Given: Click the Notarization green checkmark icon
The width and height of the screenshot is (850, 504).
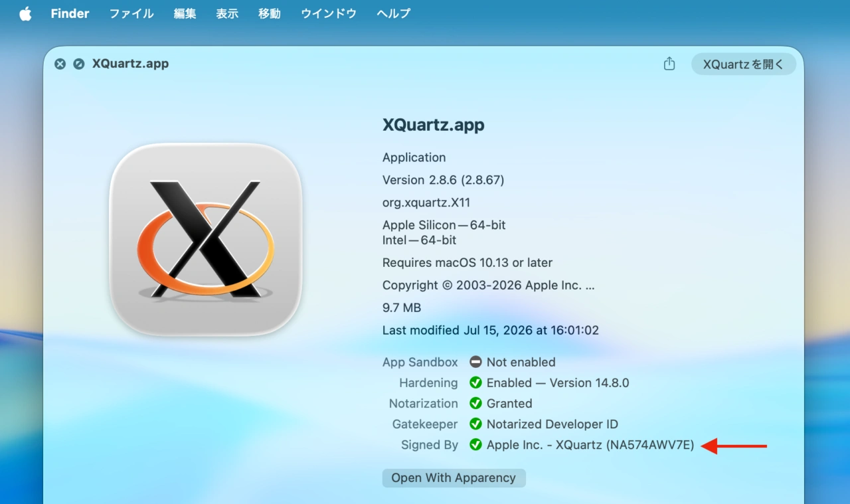Looking at the screenshot, I should tap(475, 404).
